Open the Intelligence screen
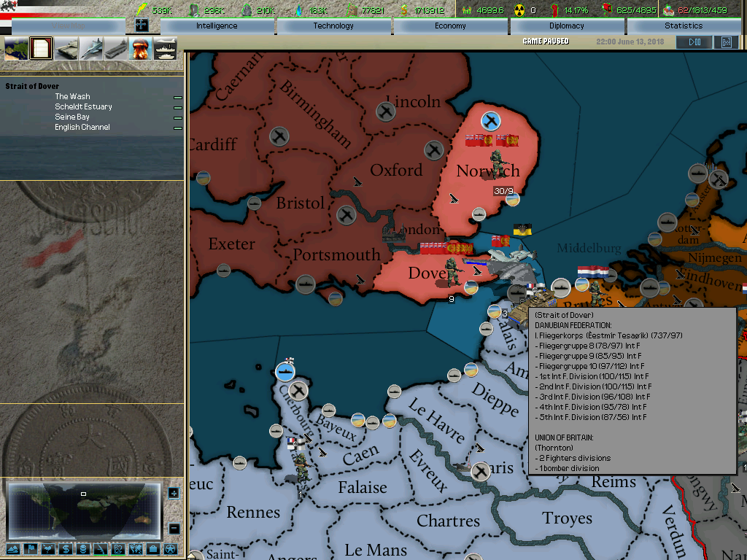Image resolution: width=747 pixels, height=560 pixels. pyautogui.click(x=217, y=26)
